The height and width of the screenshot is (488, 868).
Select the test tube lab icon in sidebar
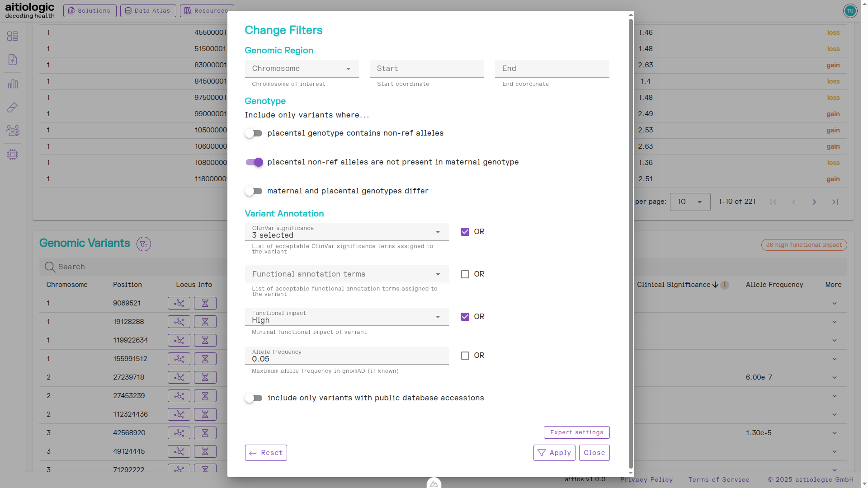click(x=13, y=108)
